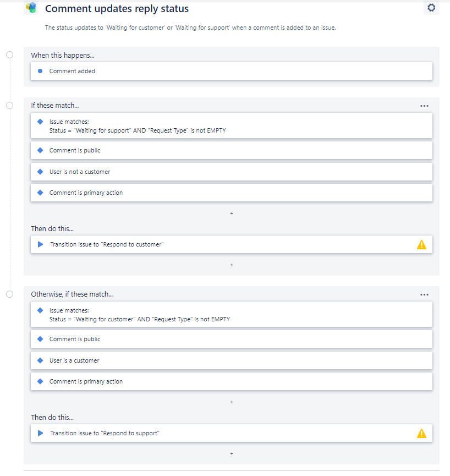
Task: Click warning icon on Respond to support action
Action: (421, 433)
